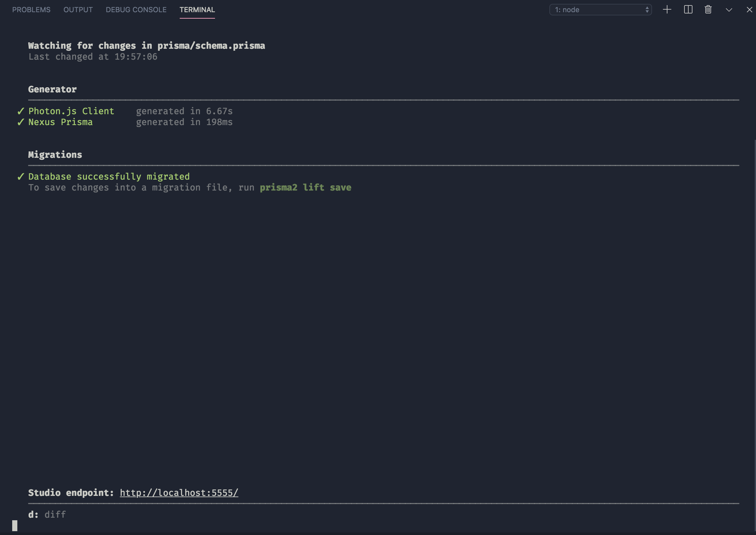Switch to the PROBLEMS tab
This screenshot has height=535, width=756.
[x=31, y=10]
